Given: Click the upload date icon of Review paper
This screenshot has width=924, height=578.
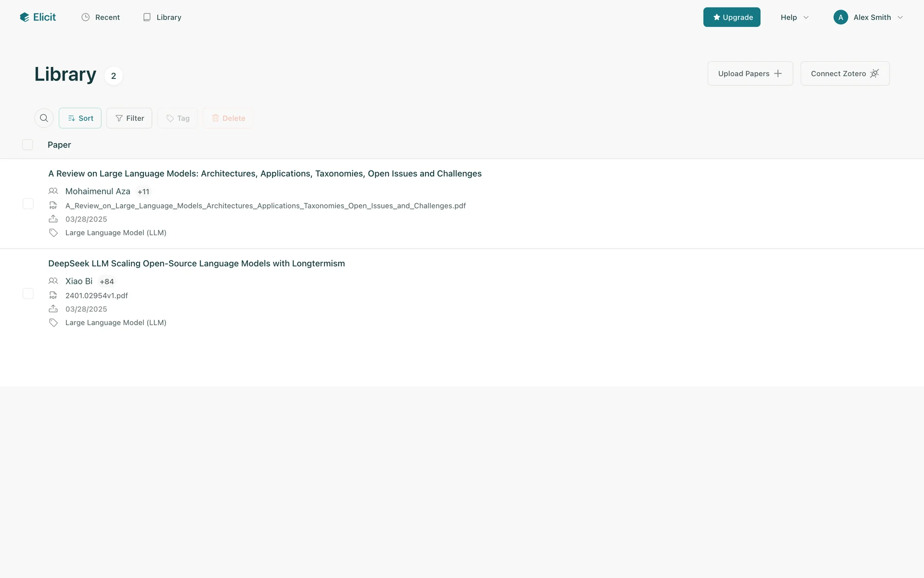Looking at the screenshot, I should (x=53, y=219).
